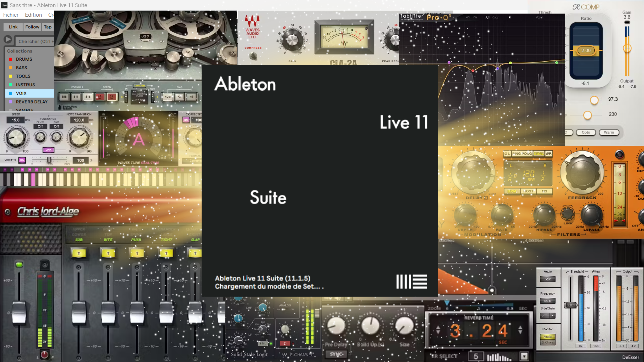Click the Speed value field 15.0
This screenshot has height=362, width=644.
coord(16,120)
